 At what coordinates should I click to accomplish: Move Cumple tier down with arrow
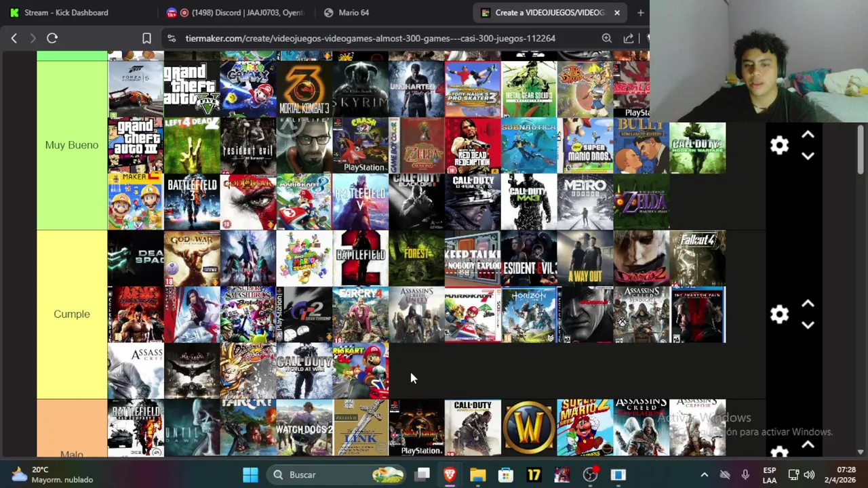coord(808,325)
